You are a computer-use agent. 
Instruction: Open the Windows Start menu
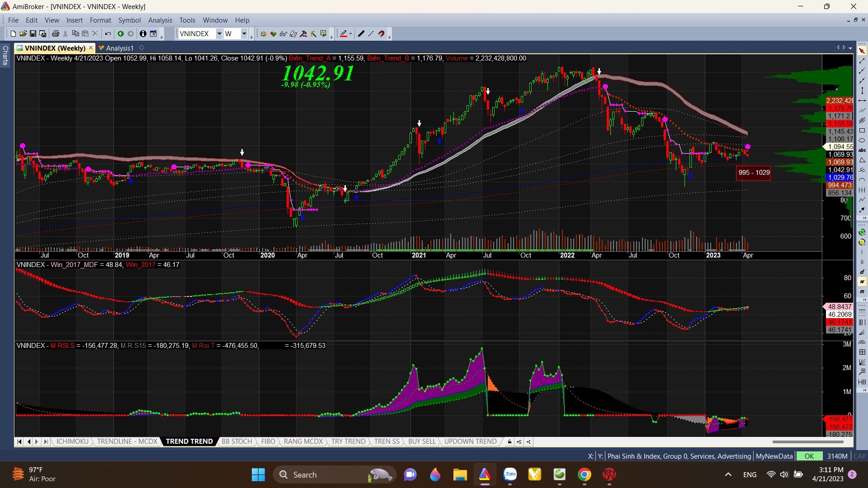point(258,474)
